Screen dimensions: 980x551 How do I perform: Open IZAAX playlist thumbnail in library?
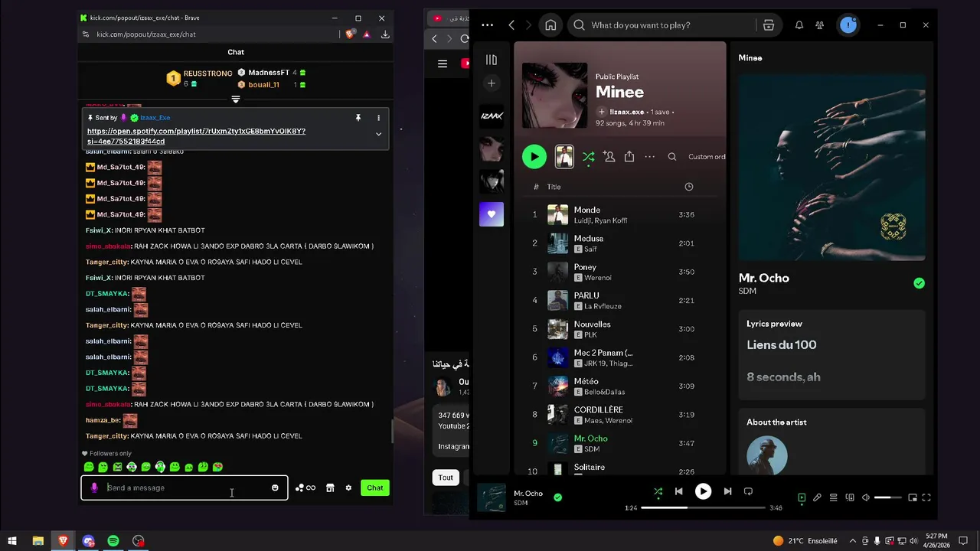click(492, 116)
